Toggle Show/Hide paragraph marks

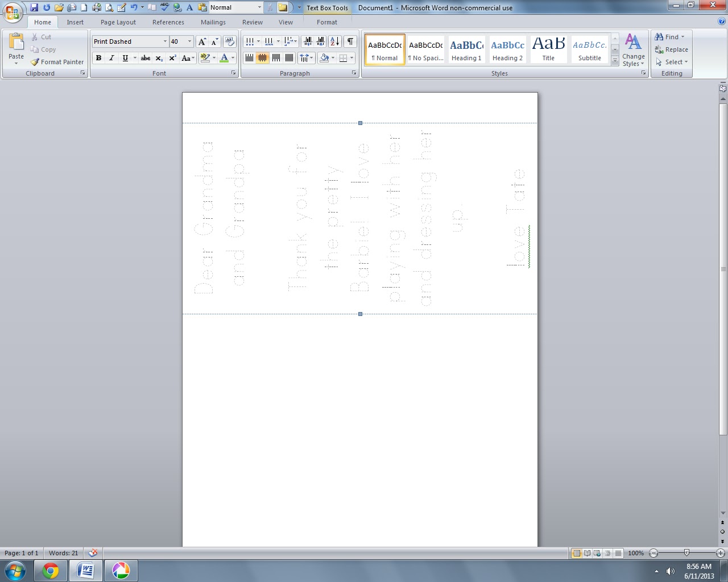pos(350,41)
